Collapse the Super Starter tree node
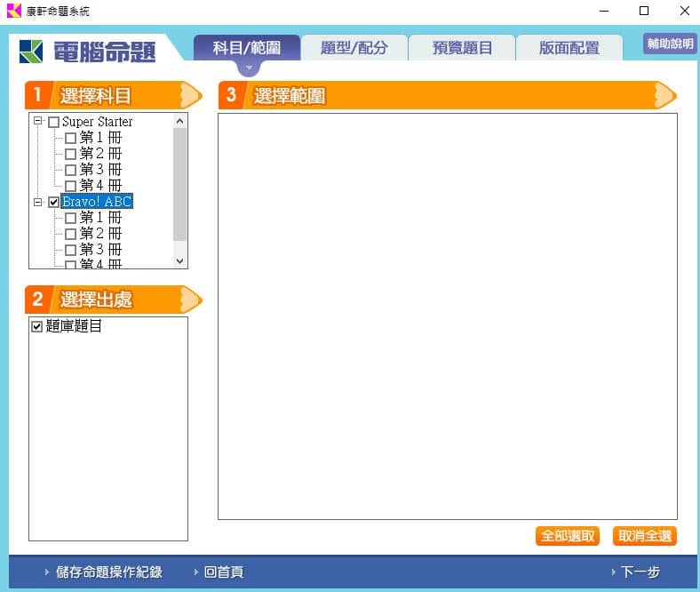 [38, 121]
